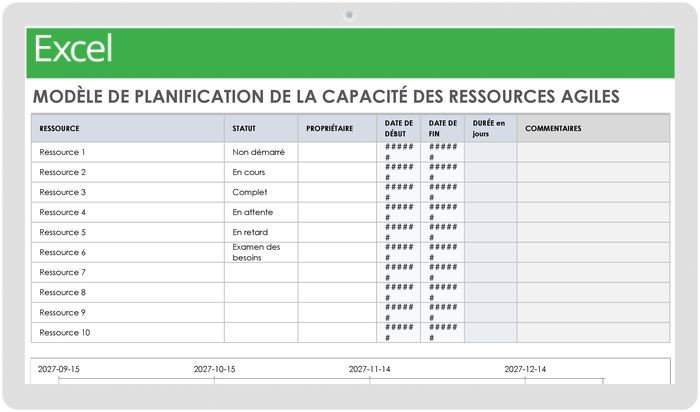The height and width of the screenshot is (412, 700).
Task: Click the 'Complet' status cell
Action: 261,192
